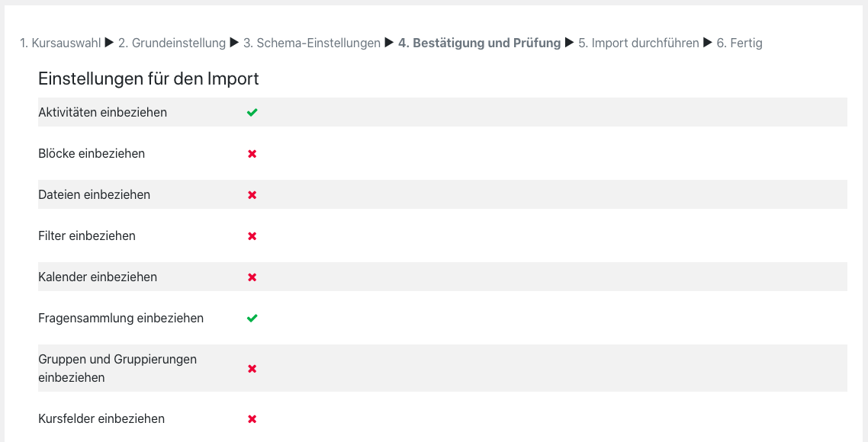Click the red X for Filter einbeziehen
The image size is (868, 442).
click(x=252, y=236)
